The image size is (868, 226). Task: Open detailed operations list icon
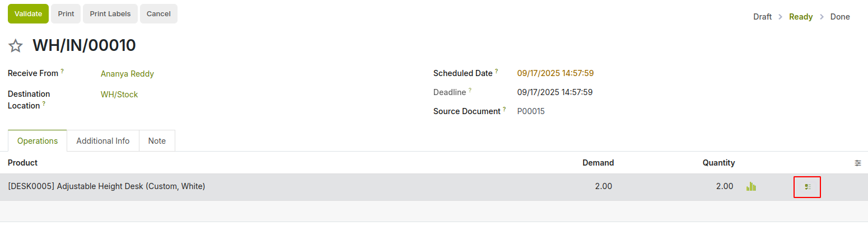[x=807, y=187]
